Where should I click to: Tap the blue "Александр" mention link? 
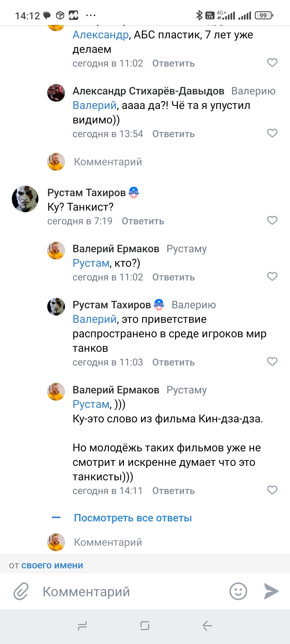point(101,35)
